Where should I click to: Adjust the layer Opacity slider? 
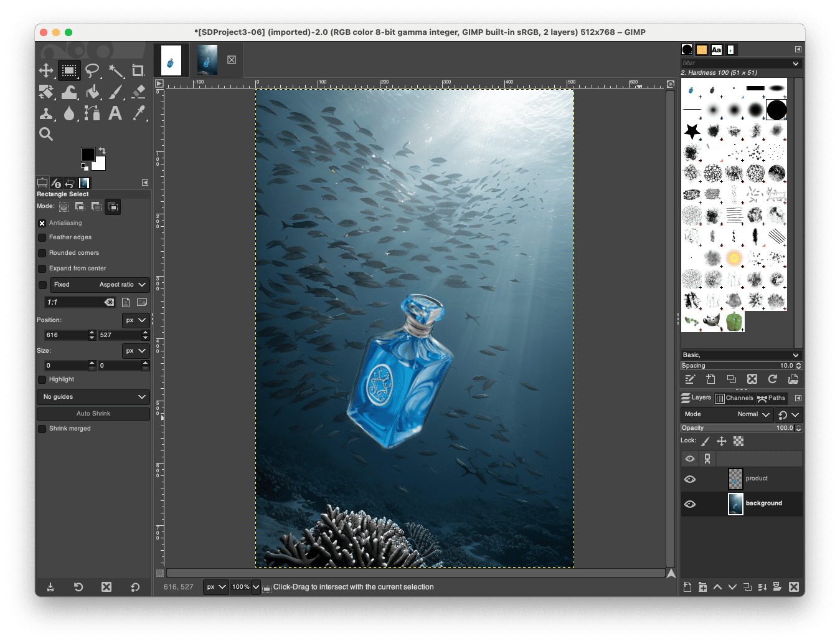741,428
